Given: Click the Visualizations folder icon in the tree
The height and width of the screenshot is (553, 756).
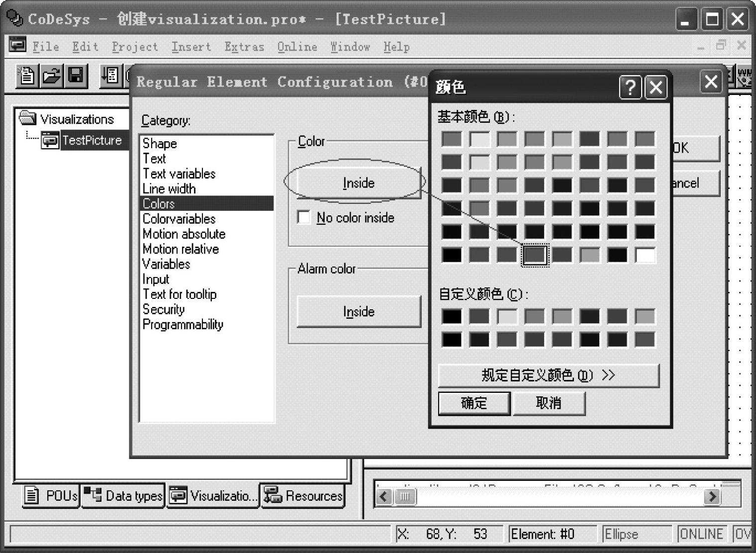Looking at the screenshot, I should coord(28,118).
